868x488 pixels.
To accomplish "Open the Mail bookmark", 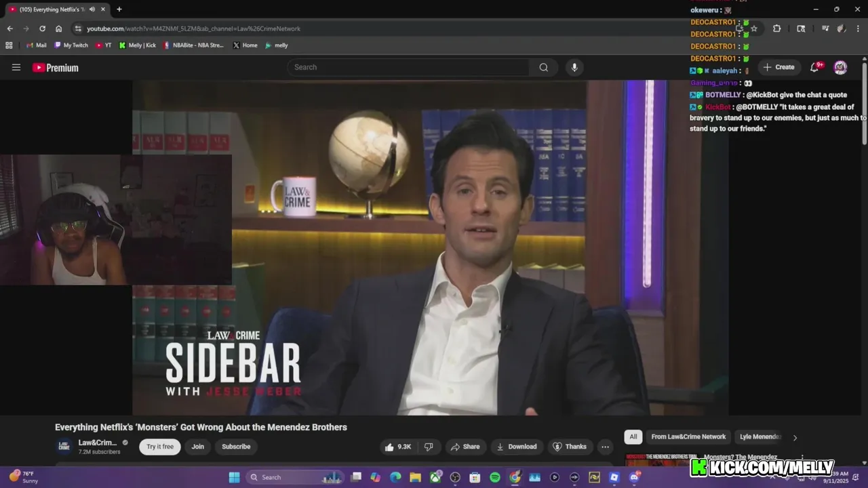I will click(x=36, y=45).
